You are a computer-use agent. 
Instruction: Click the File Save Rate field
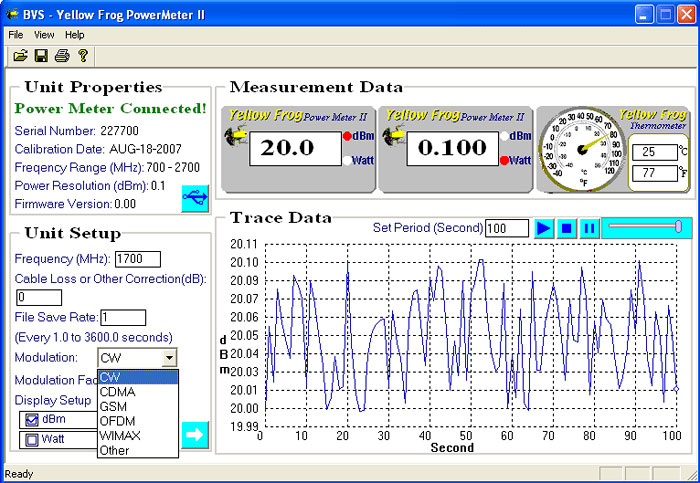coord(123,317)
